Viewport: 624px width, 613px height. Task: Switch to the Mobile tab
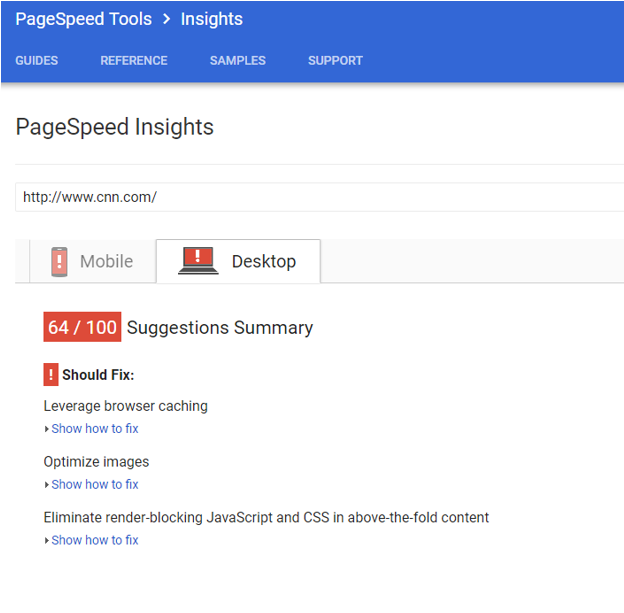pos(93,262)
